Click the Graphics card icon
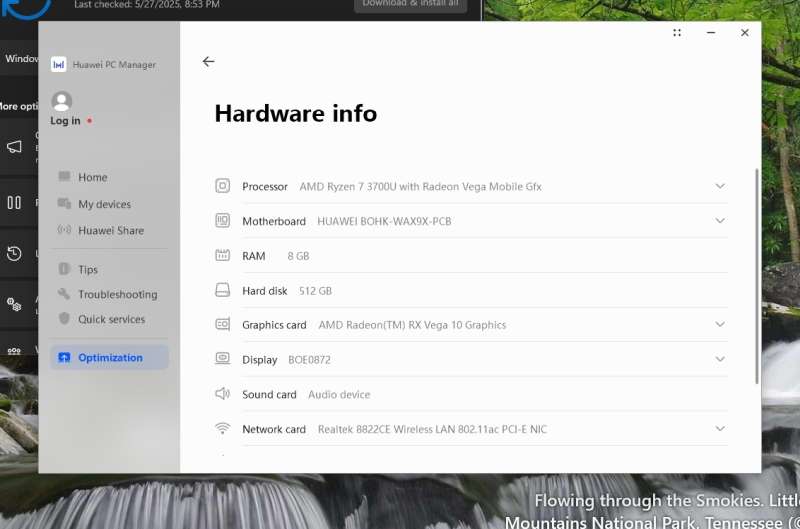Screen dimensions: 800x529 (222, 324)
